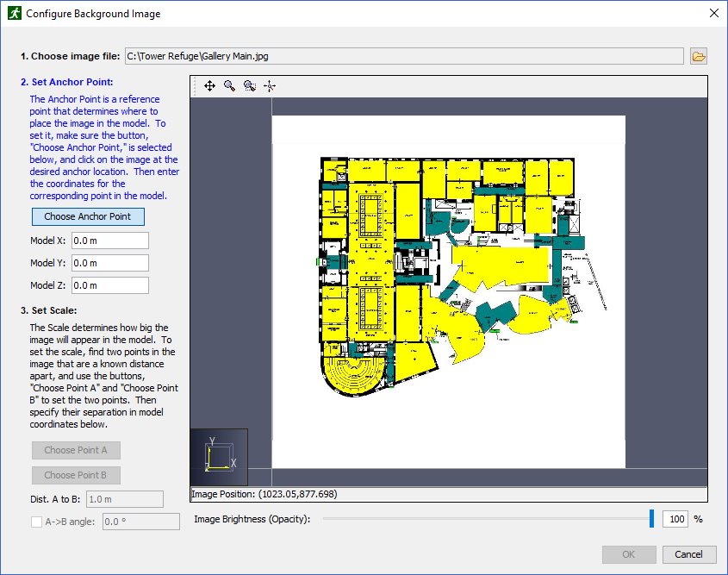
Task: Select the Pan view tool
Action: point(210,86)
